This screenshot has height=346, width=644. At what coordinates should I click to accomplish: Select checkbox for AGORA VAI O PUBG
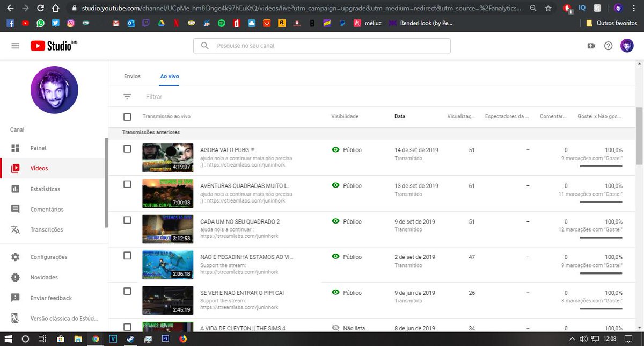[127, 148]
